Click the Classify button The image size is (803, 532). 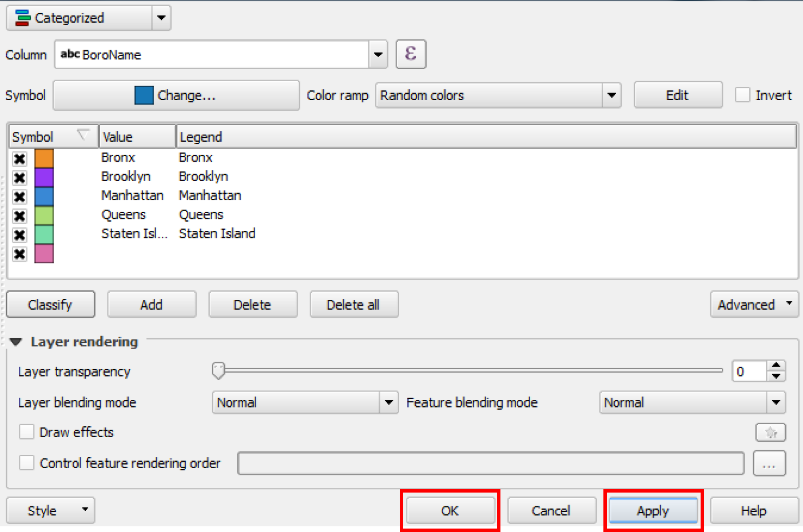tap(50, 304)
